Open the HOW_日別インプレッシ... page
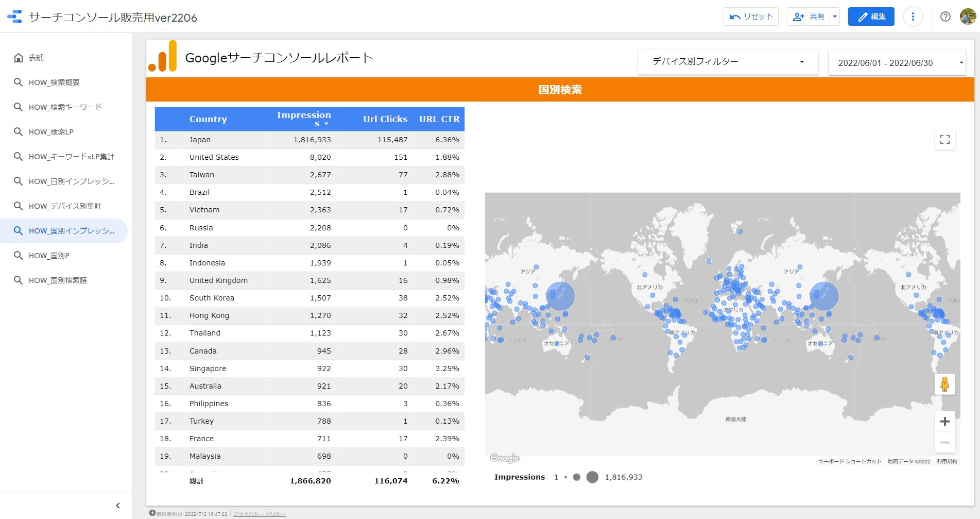Image resolution: width=980 pixels, height=519 pixels. tap(64, 181)
